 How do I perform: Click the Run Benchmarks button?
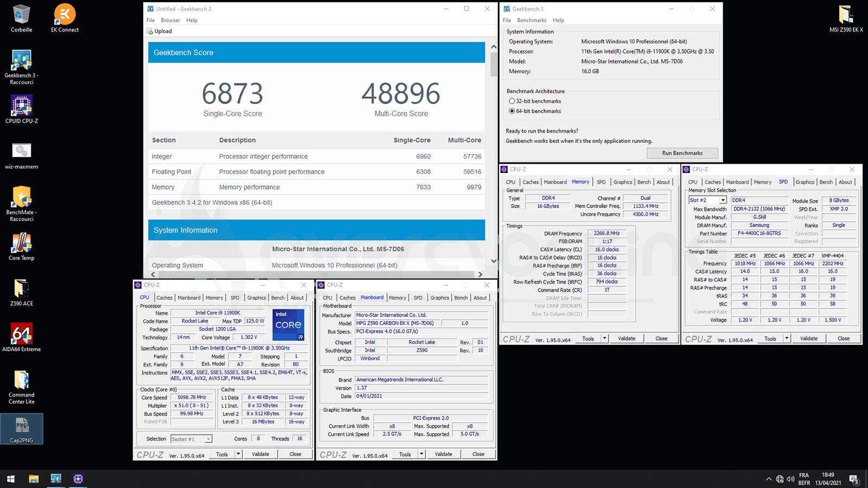coord(682,153)
